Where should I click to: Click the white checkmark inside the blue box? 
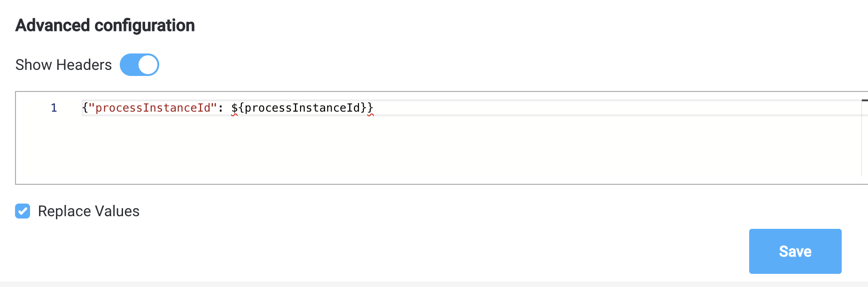23,211
